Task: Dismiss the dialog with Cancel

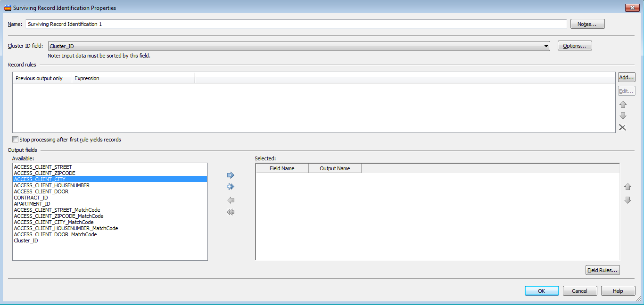Action: coord(579,290)
